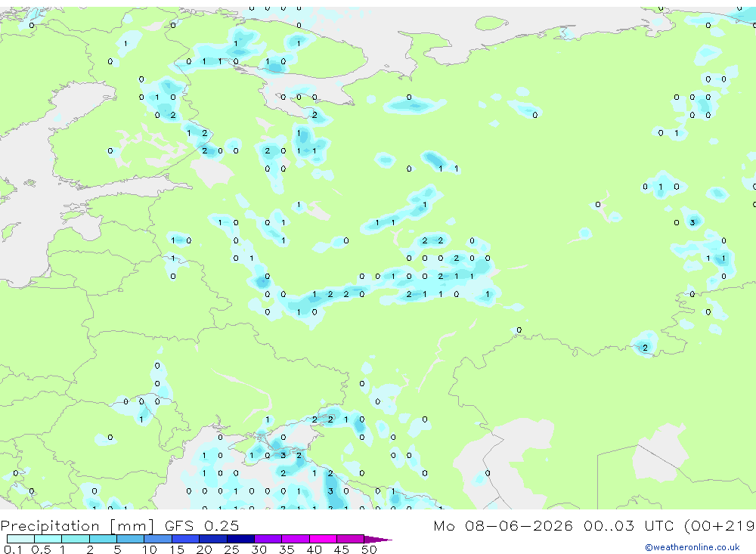Click the 0.1 mm lightest legend swatch
The width and height of the screenshot is (756, 554).
point(20,539)
